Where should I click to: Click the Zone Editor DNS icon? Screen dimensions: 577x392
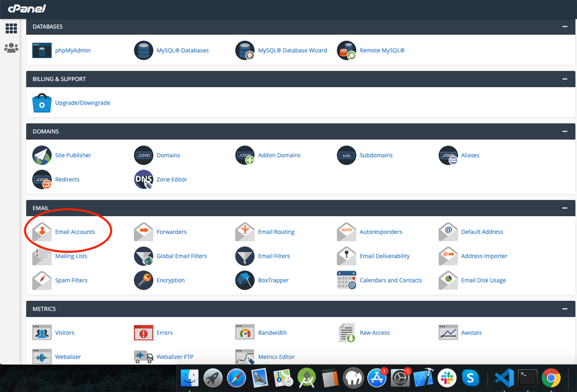tap(143, 180)
